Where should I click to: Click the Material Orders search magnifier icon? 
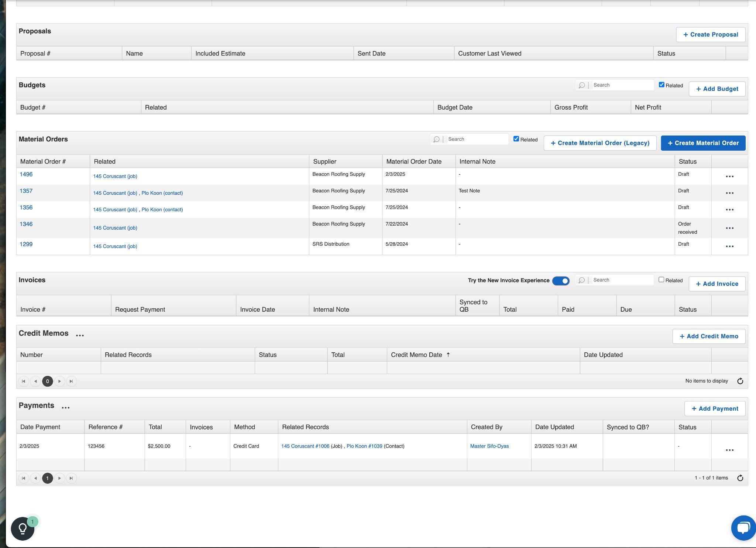436,139
